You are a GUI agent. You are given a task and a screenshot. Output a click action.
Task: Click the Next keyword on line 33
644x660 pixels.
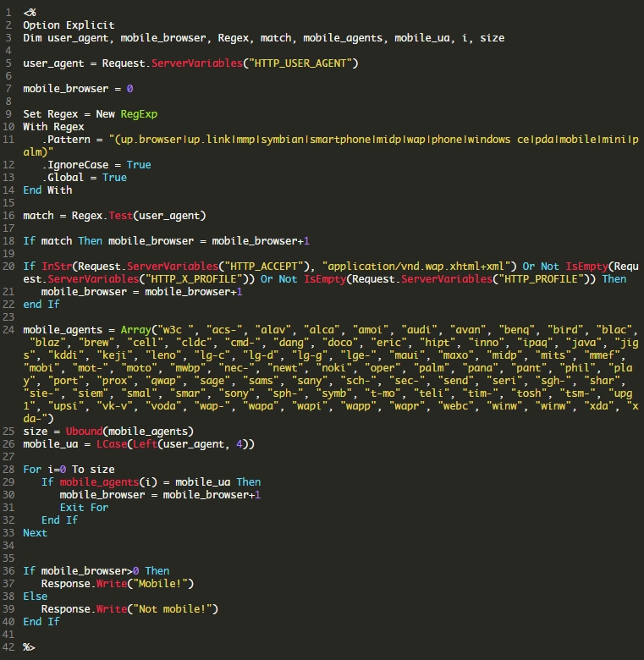[35, 533]
